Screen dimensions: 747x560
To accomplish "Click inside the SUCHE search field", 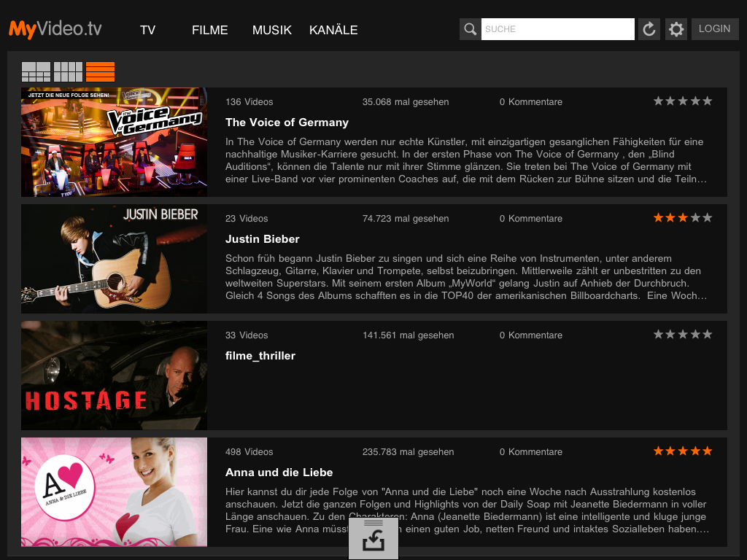I will (557, 28).
